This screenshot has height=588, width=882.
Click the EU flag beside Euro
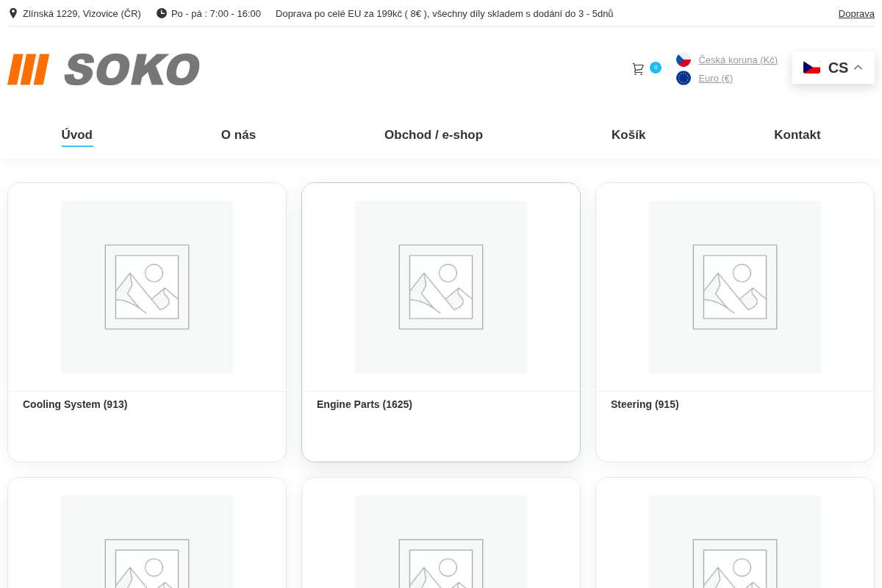pyautogui.click(x=684, y=78)
